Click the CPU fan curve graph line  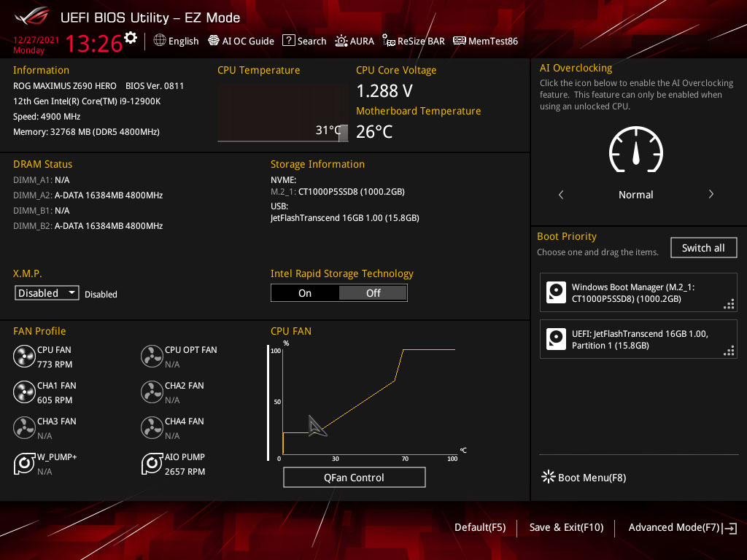[360, 404]
